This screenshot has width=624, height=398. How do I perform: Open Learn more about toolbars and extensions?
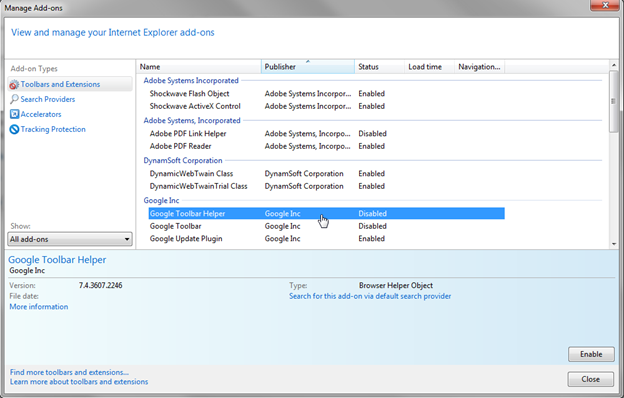(x=79, y=382)
